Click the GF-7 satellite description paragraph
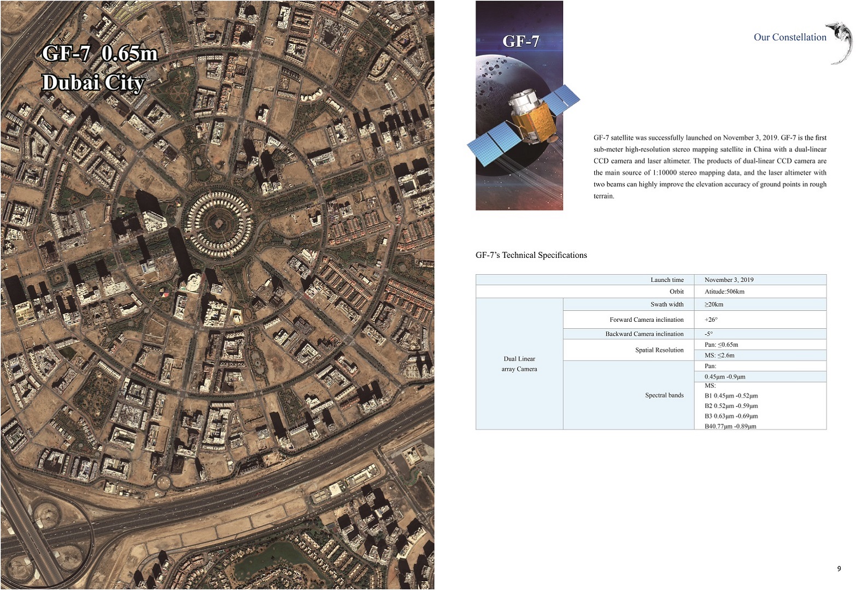 [709, 167]
